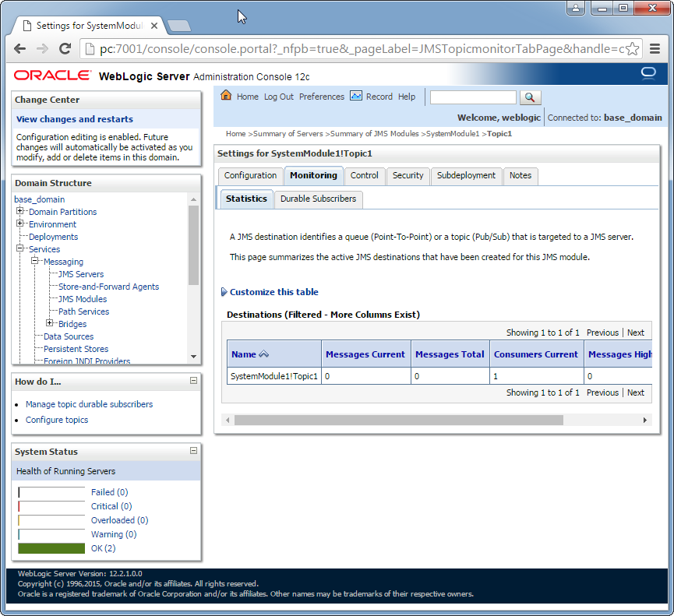Collapse the Services tree node
674x616 pixels.
coord(19,248)
